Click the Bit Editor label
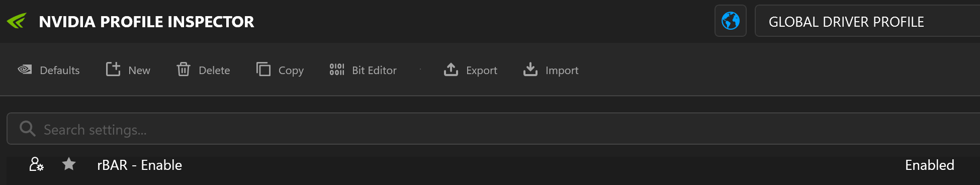Viewport: 980px width, 185px height. click(374, 71)
